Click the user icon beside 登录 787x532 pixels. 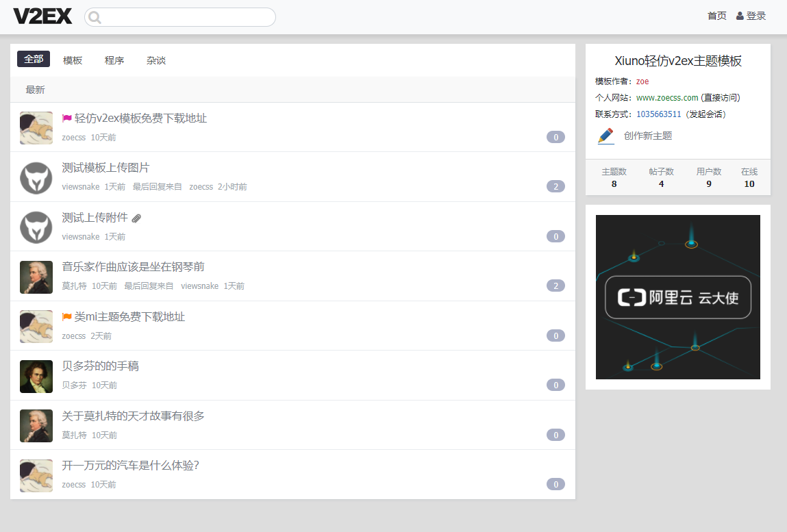(740, 16)
